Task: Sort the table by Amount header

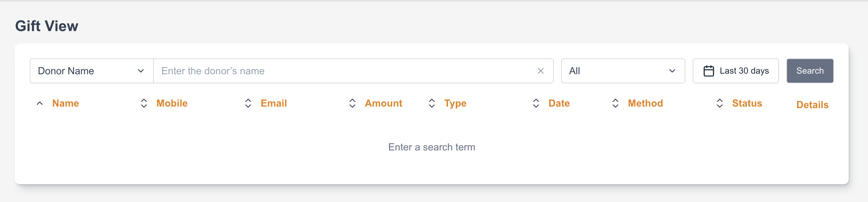Action: click(x=383, y=103)
